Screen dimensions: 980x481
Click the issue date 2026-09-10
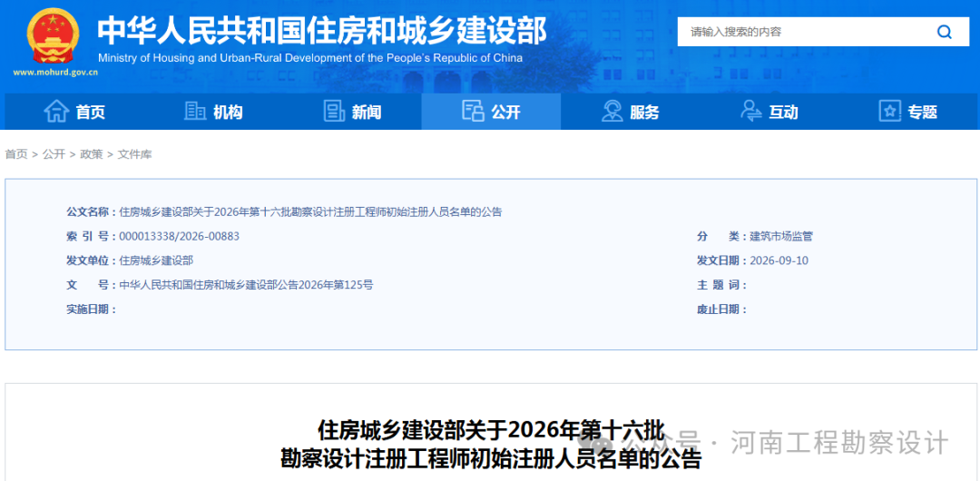(x=779, y=260)
